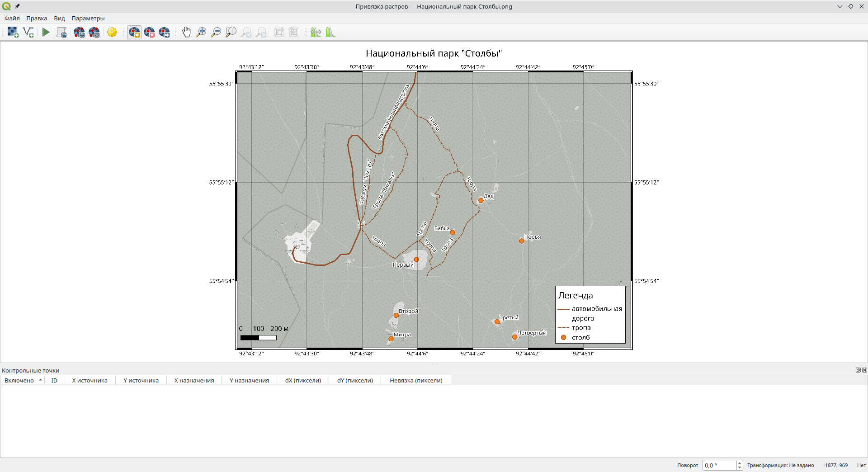Click the Full Histogram Stretch icon
This screenshot has width=868, height=472.
coord(331,32)
